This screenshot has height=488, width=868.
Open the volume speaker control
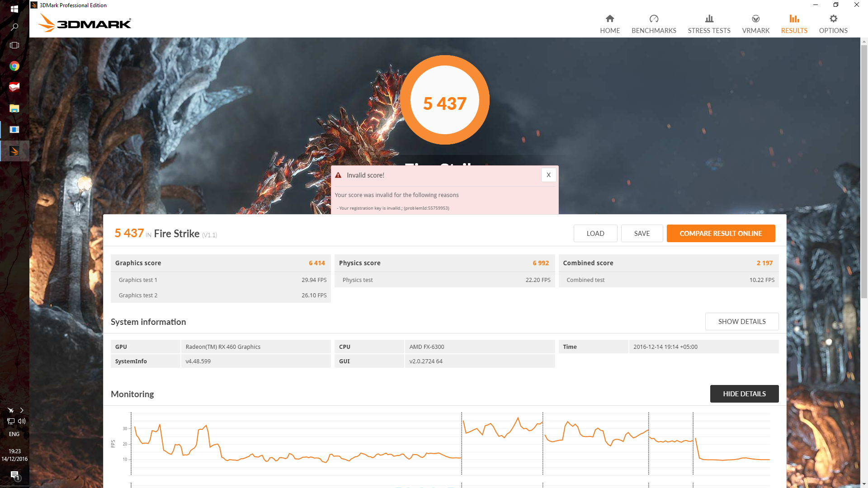point(21,421)
